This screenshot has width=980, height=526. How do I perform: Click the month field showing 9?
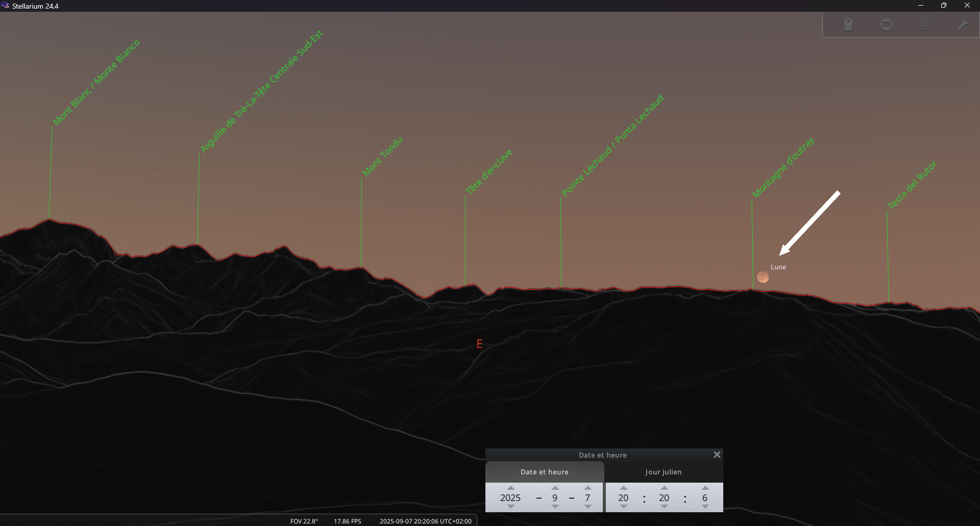click(x=555, y=497)
